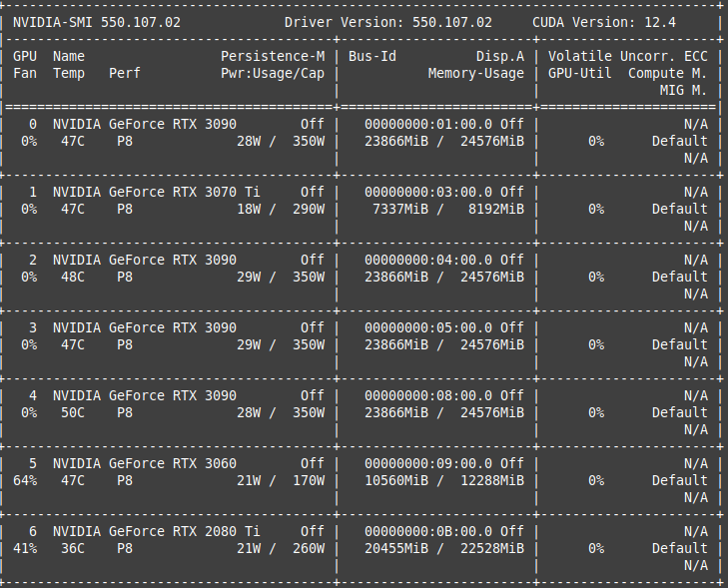Click the 'Perf' column header
The height and width of the screenshot is (588, 728).
tap(125, 73)
